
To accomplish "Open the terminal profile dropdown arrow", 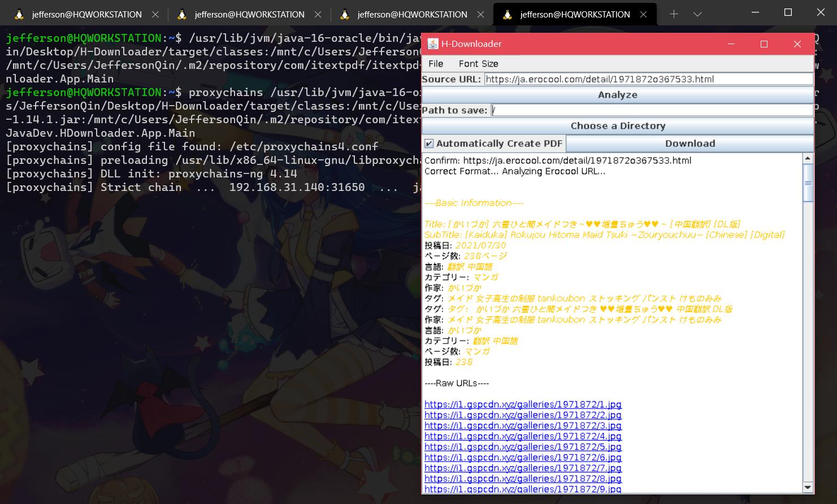I will 697,14.
